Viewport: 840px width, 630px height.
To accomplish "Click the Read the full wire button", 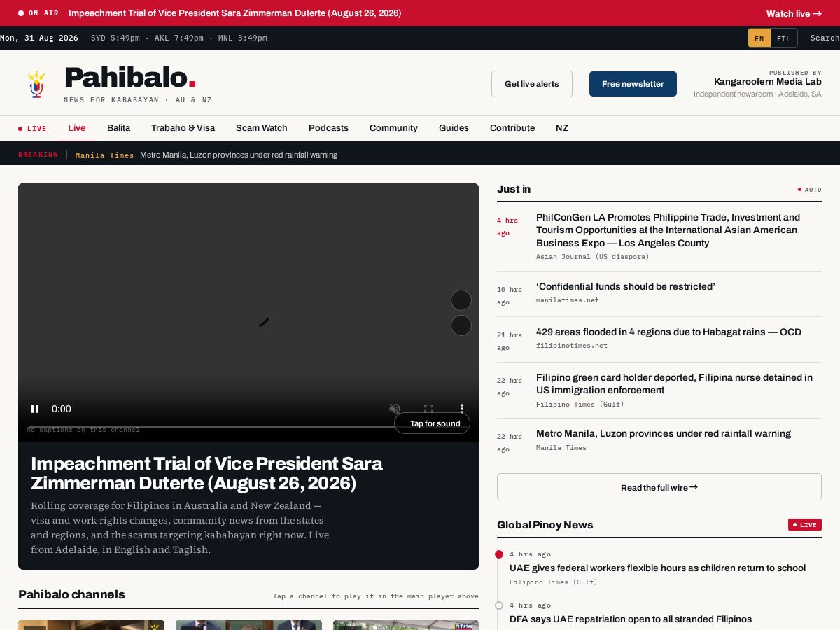I will coord(659,487).
